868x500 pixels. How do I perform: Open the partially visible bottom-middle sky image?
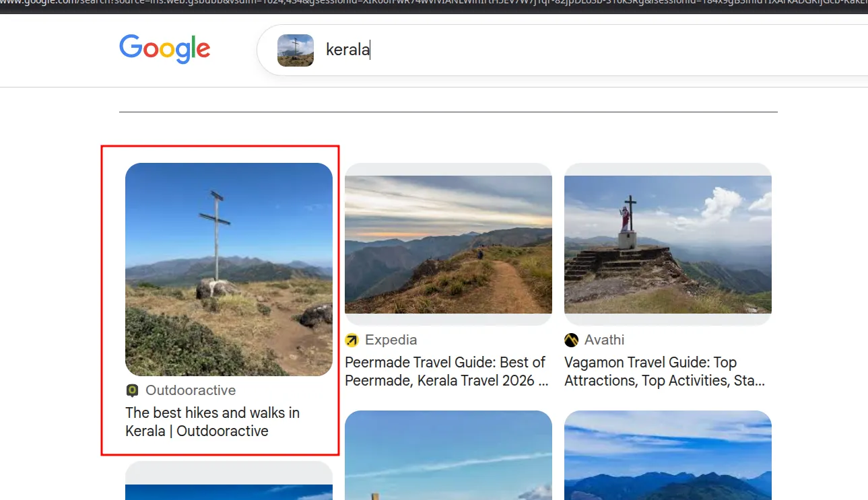[448, 458]
